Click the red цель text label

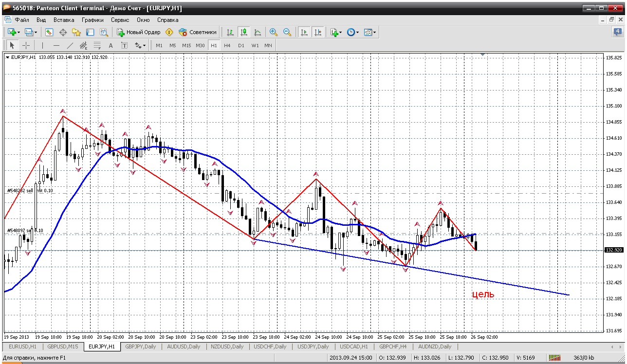[x=483, y=294]
